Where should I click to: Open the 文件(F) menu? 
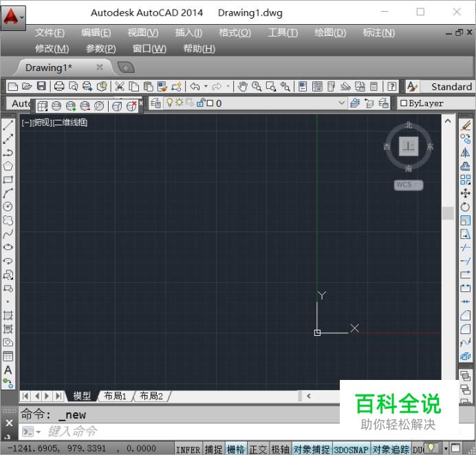pyautogui.click(x=50, y=32)
